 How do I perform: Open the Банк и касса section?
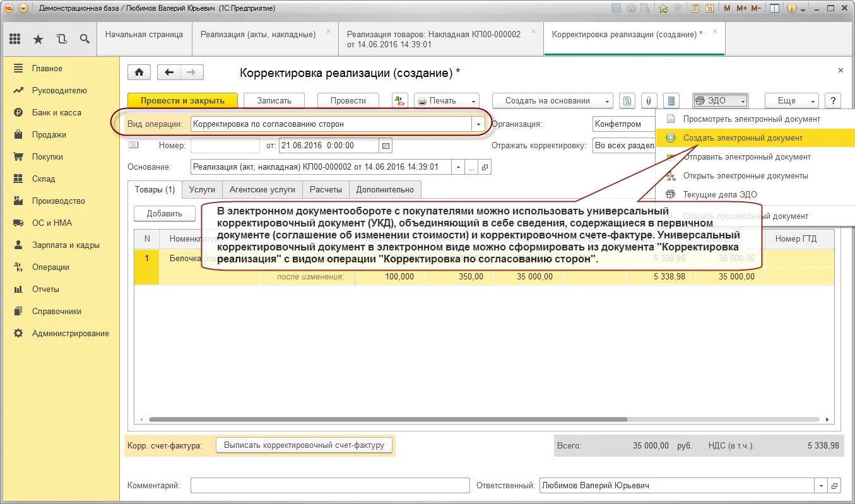coord(57,112)
